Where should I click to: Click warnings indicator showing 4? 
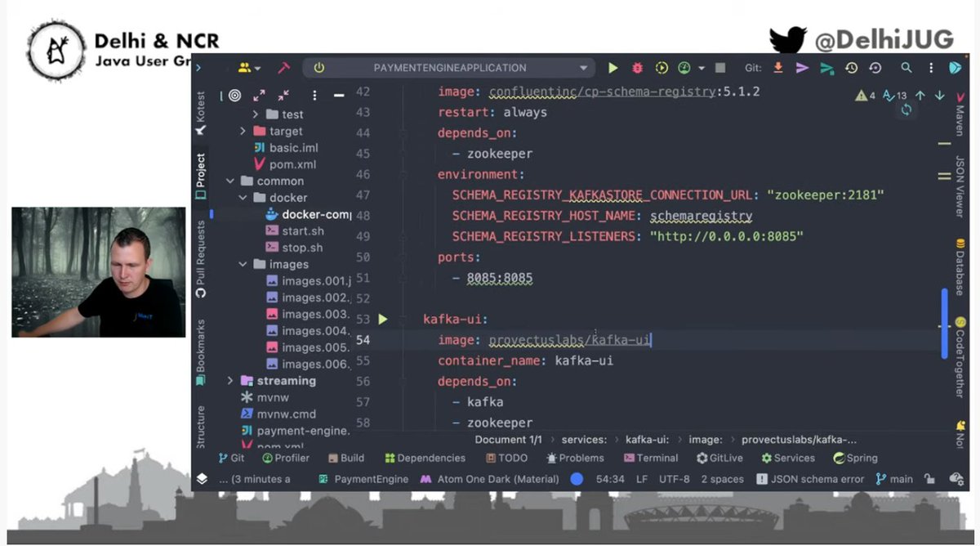[866, 96]
